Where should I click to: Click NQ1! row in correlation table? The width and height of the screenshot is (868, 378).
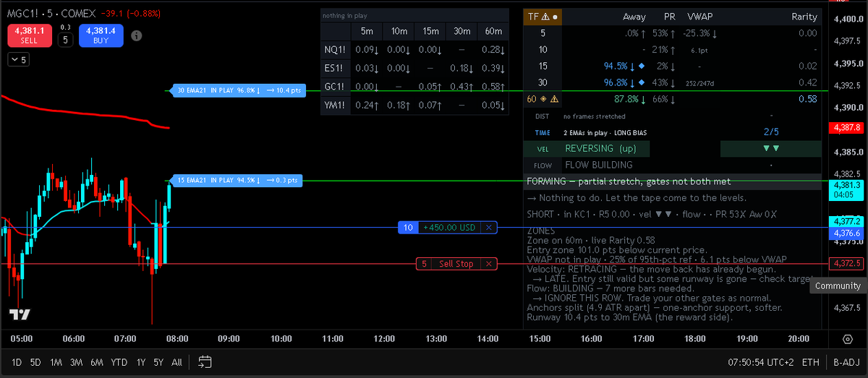pyautogui.click(x=414, y=50)
